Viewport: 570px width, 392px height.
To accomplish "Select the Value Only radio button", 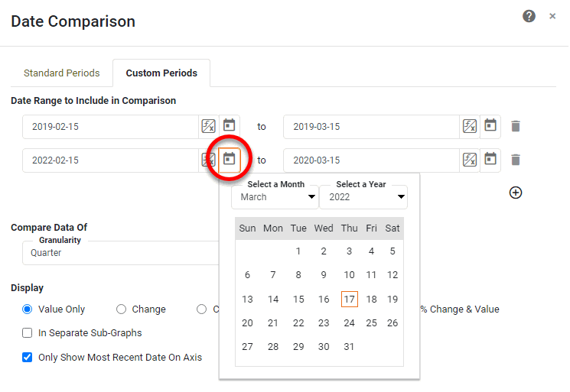I will (28, 309).
